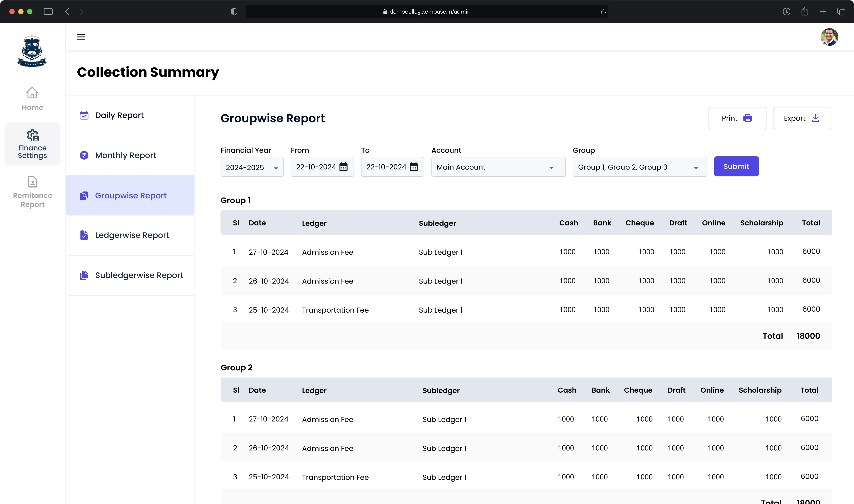
Task: Go back in browser
Action: 67,12
